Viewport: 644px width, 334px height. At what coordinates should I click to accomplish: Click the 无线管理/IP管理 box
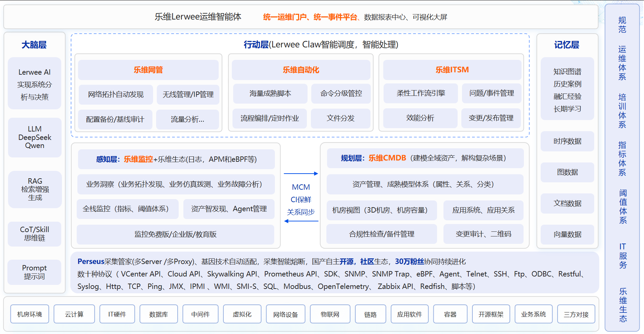pyautogui.click(x=188, y=95)
